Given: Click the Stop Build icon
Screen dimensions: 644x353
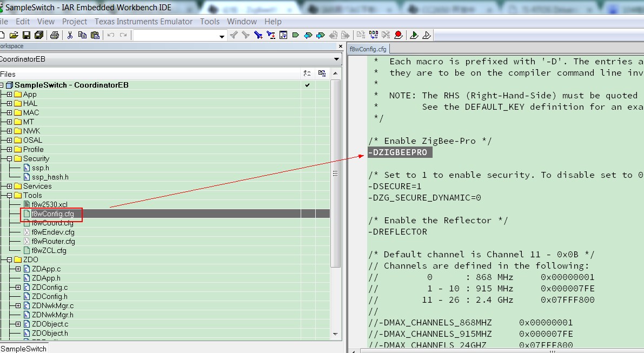Looking at the screenshot, I should tap(386, 35).
